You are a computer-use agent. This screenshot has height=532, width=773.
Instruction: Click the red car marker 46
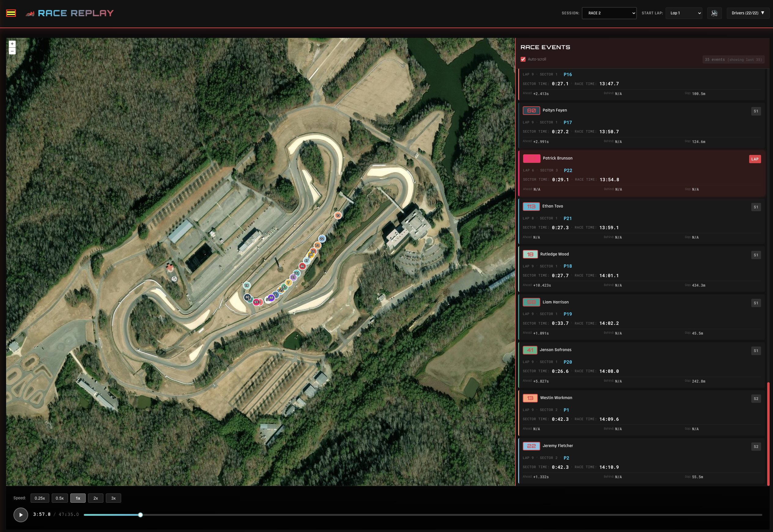302,266
